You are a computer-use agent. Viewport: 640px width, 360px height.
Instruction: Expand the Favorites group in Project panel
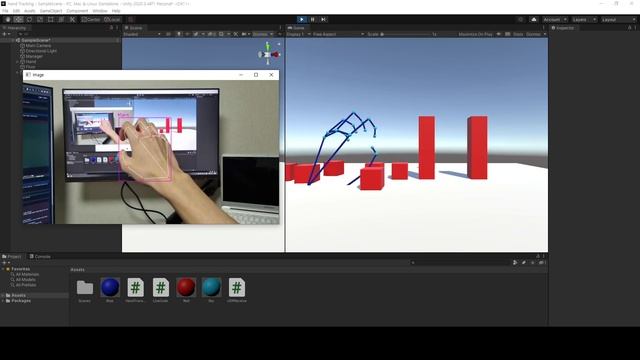pyautogui.click(x=3, y=269)
